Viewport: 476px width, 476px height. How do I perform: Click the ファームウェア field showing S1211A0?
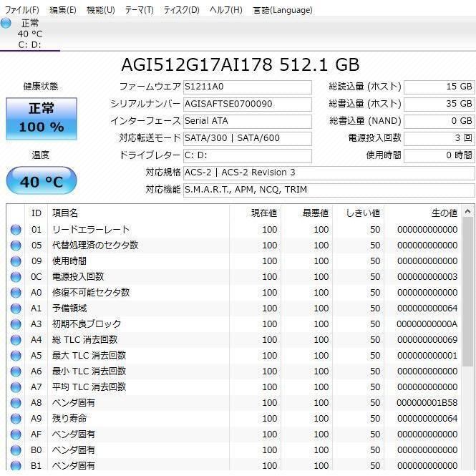247,87
